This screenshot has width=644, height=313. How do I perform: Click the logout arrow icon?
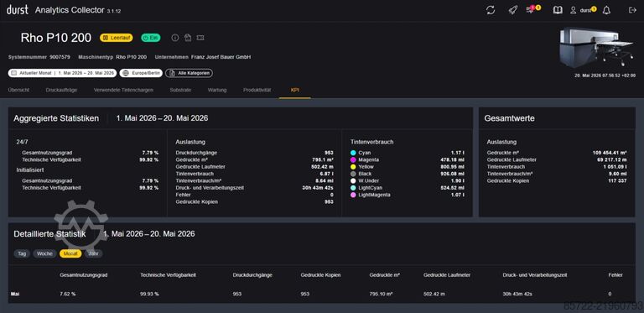click(x=632, y=10)
